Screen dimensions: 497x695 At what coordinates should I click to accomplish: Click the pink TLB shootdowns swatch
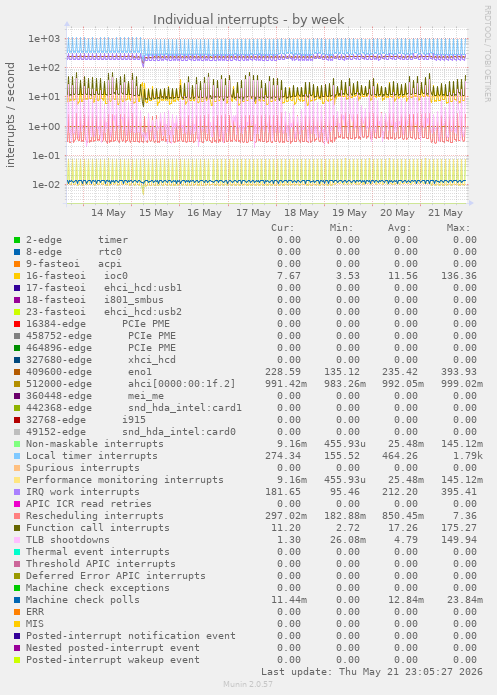tap(17, 540)
